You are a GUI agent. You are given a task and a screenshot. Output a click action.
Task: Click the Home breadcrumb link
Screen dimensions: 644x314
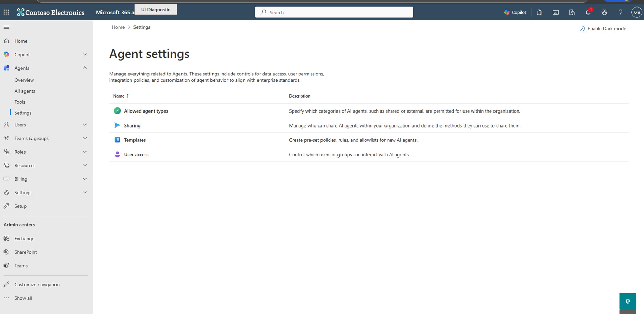click(x=118, y=27)
